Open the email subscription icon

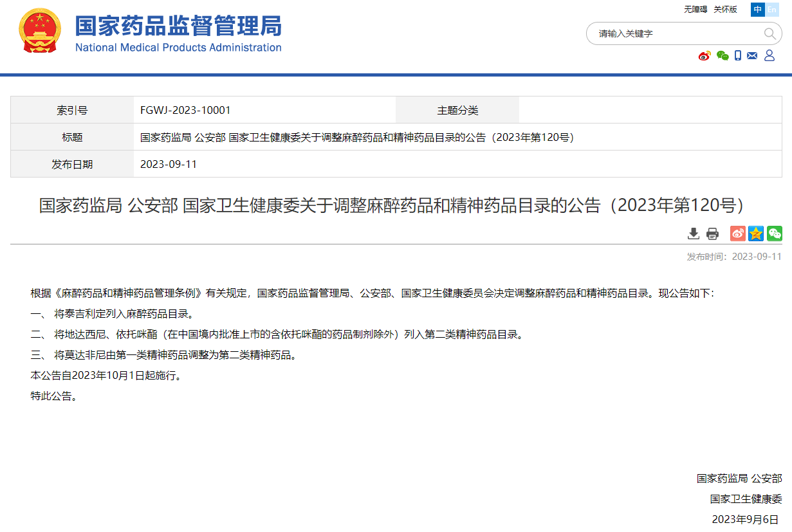(x=751, y=56)
